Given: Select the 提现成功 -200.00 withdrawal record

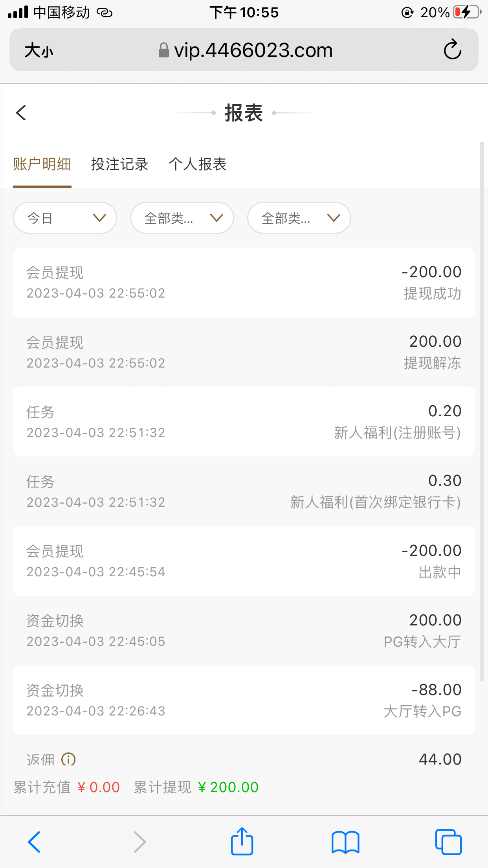Looking at the screenshot, I should tap(244, 282).
